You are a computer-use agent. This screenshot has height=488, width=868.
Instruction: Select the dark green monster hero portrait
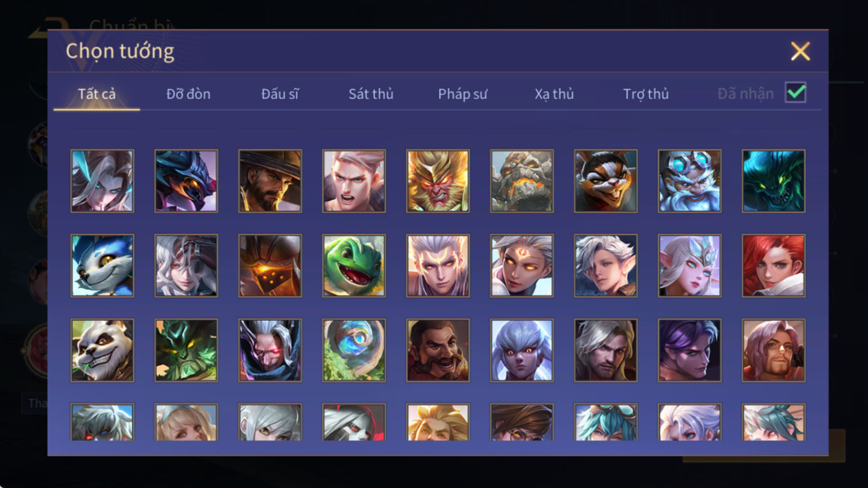pos(773,181)
